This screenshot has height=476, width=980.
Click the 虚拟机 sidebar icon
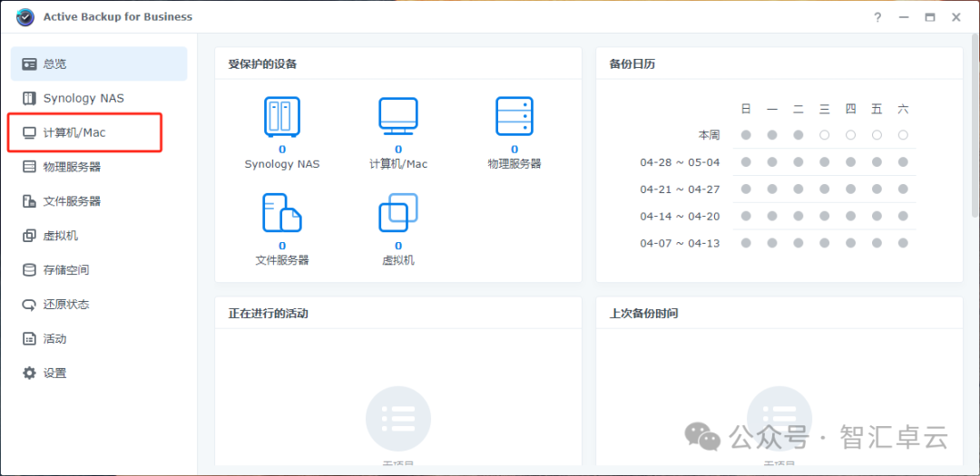pyautogui.click(x=29, y=236)
